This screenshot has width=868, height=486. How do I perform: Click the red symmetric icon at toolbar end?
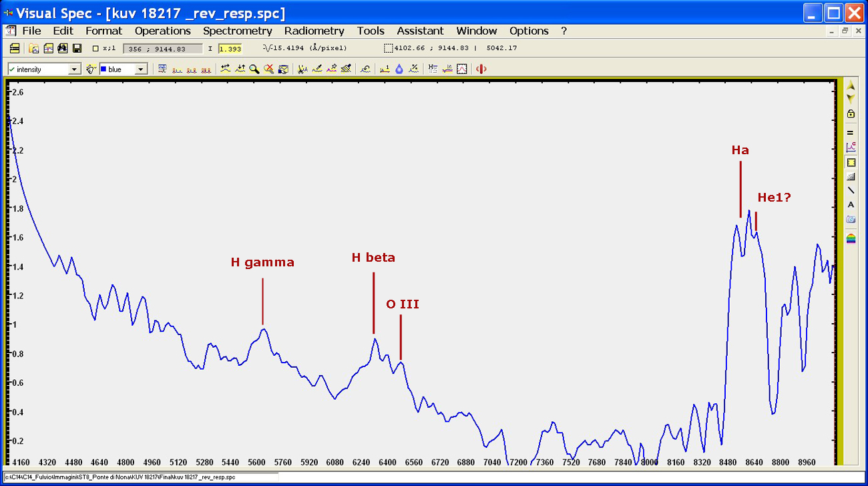481,69
